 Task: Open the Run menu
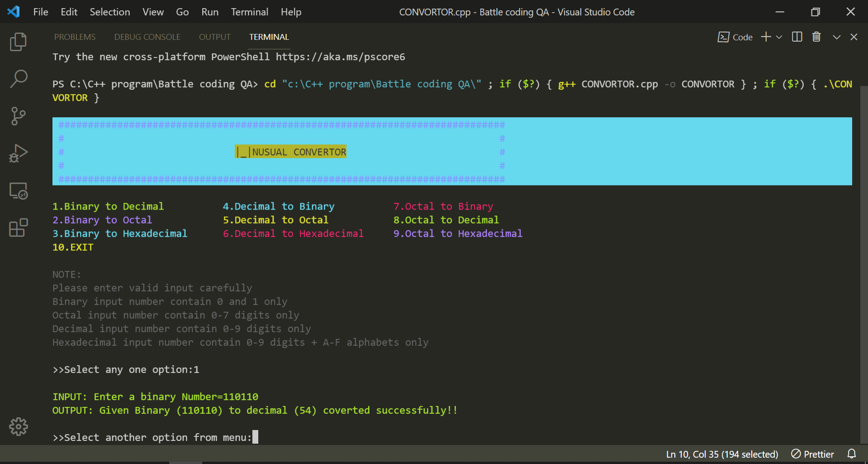pos(209,12)
